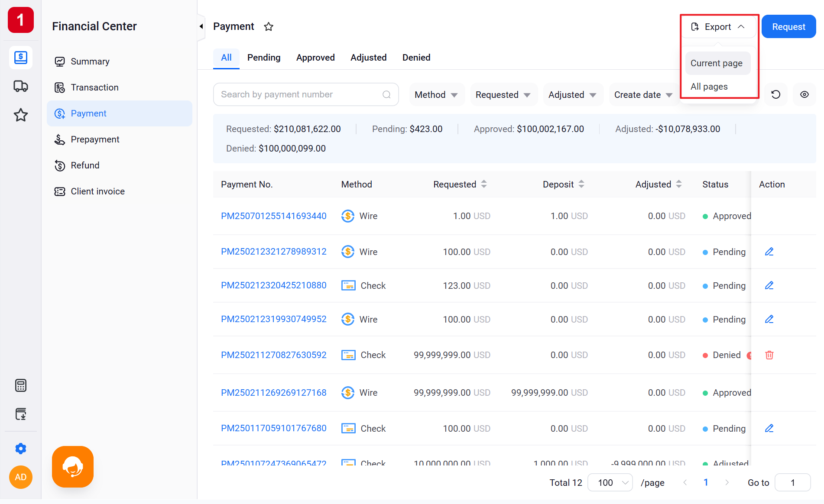Click the blue Request button
This screenshot has height=504, width=824.
[788, 27]
